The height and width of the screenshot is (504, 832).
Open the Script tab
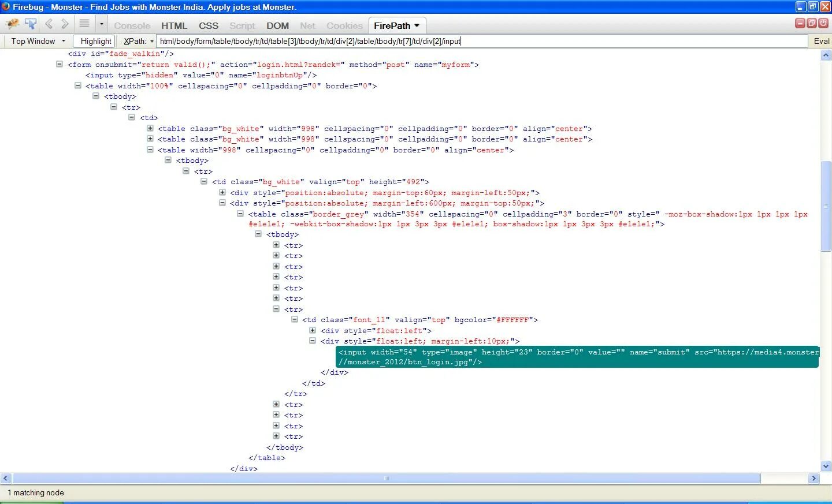click(x=242, y=26)
